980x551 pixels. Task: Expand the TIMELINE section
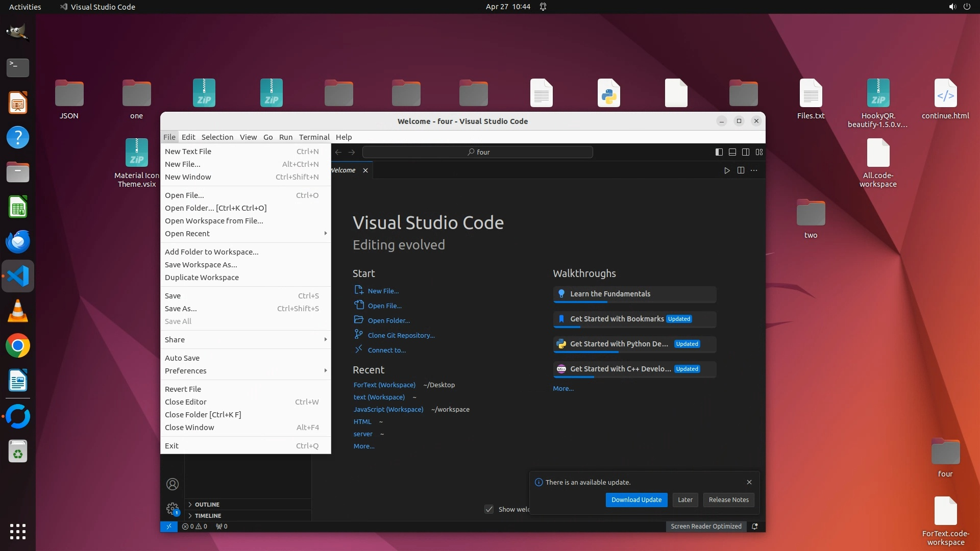tap(208, 516)
